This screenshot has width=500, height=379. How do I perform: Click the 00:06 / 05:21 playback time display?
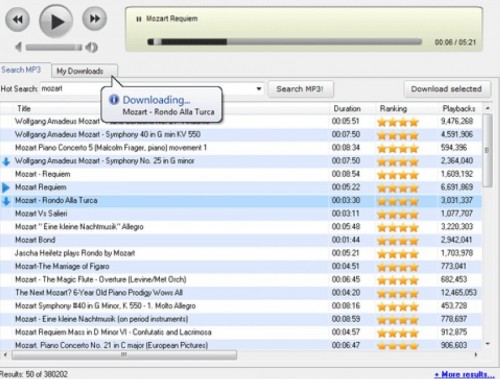pyautogui.click(x=455, y=42)
